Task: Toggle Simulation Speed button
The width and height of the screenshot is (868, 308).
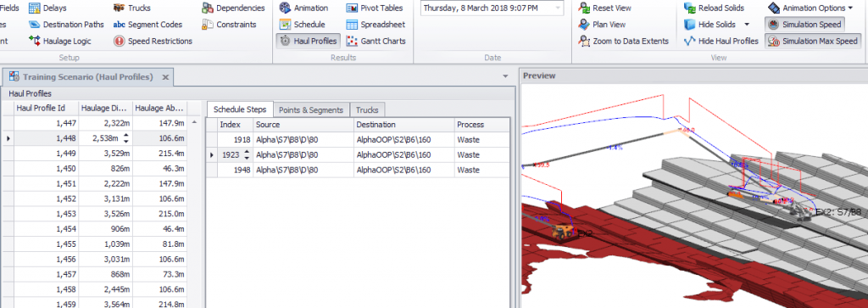Action: (805, 25)
